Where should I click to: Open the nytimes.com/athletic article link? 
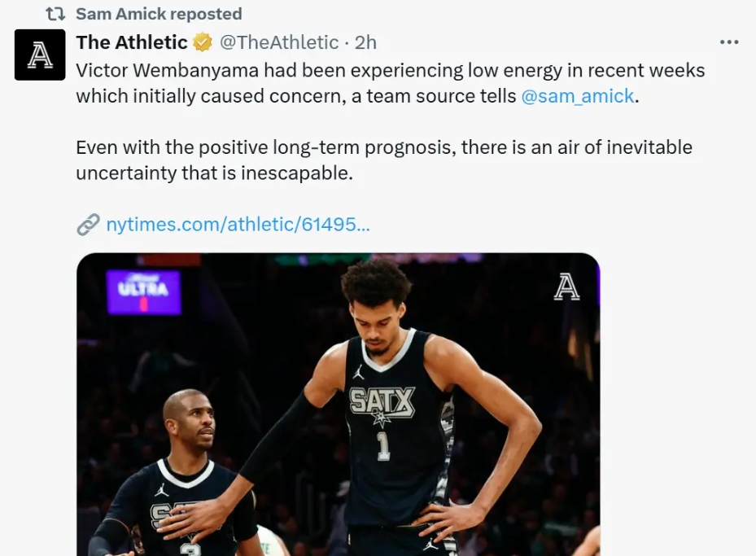point(238,225)
